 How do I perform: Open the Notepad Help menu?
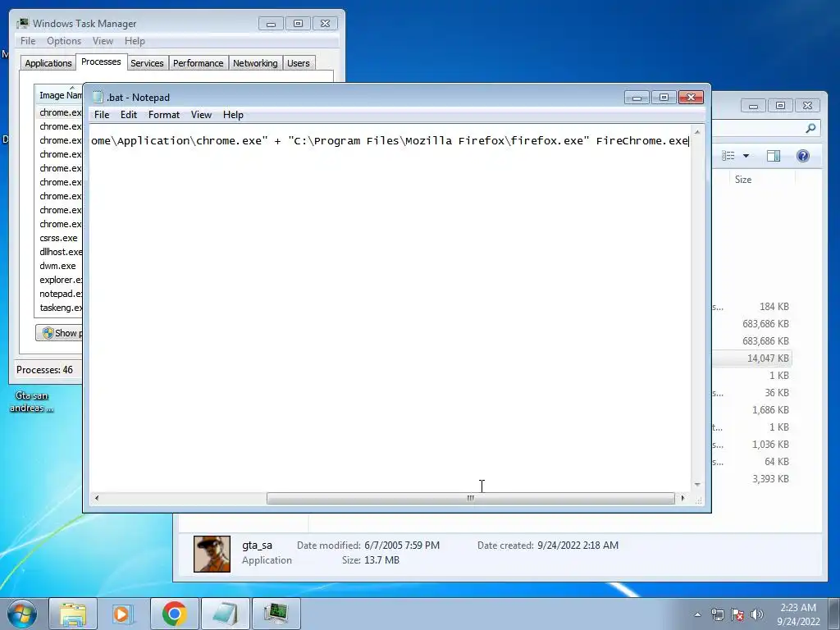[233, 115]
